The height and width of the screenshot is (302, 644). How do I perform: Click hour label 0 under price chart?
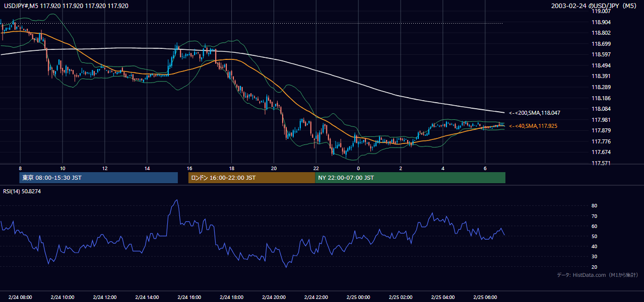tap(358, 168)
